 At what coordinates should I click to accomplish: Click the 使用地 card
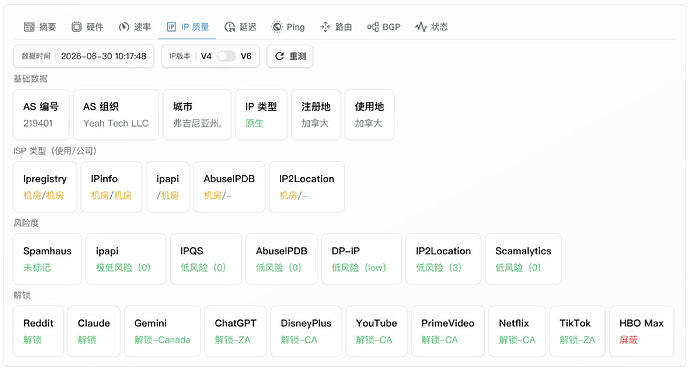pyautogui.click(x=370, y=115)
